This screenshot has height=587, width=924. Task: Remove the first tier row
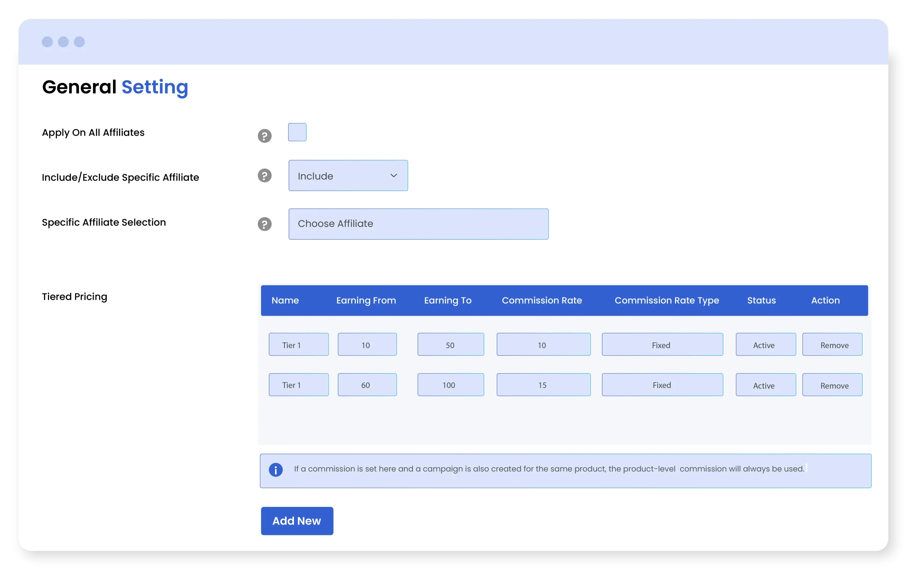tap(832, 345)
